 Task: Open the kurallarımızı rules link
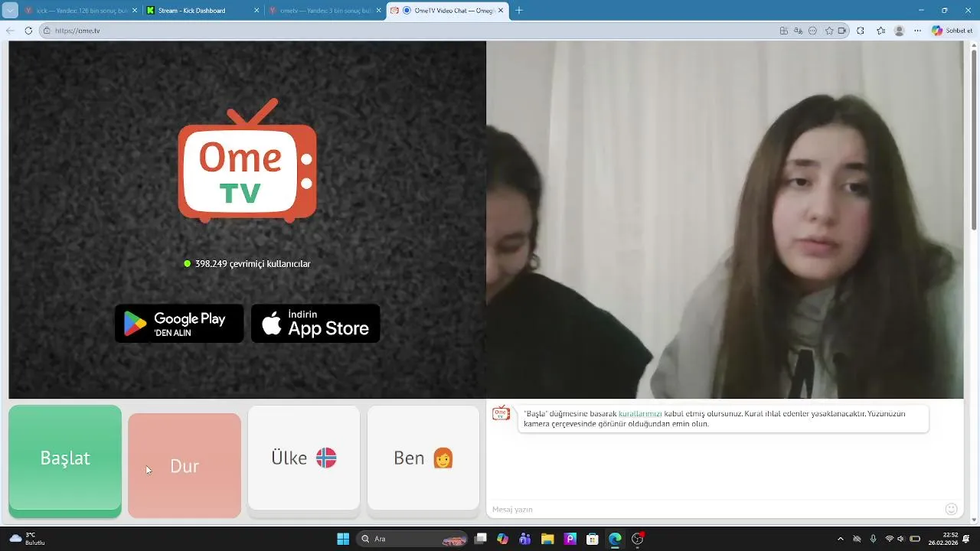pos(640,414)
